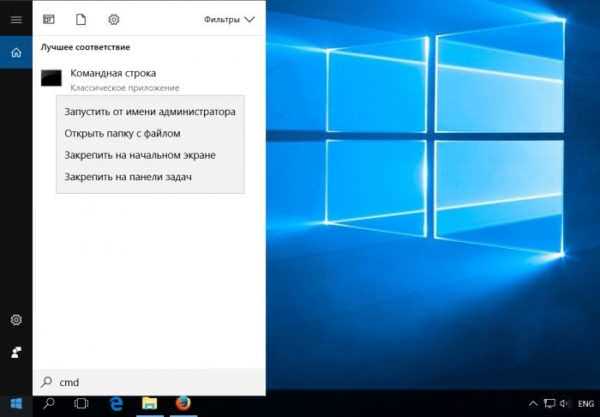Open the Windows Start button

16,404
